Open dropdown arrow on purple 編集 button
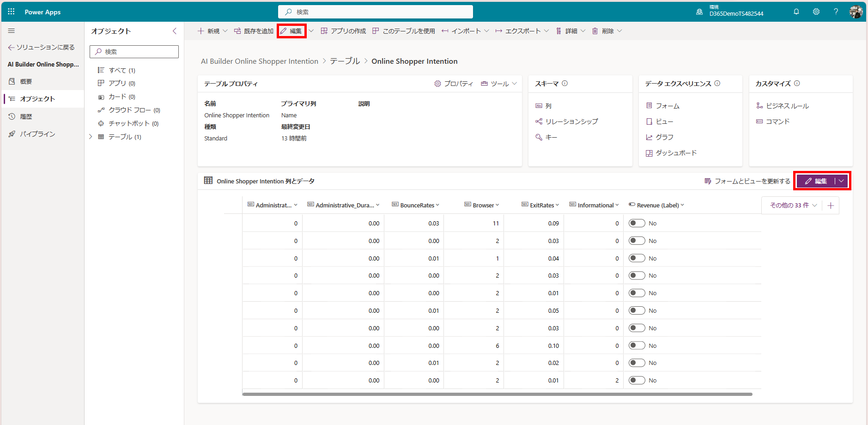 (x=842, y=181)
